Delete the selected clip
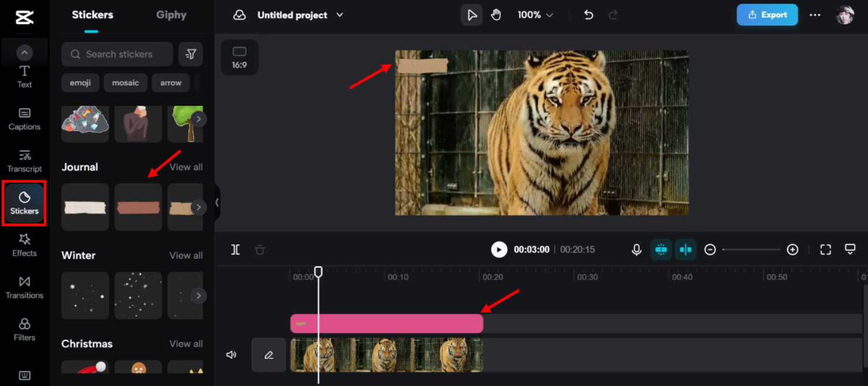 click(260, 250)
